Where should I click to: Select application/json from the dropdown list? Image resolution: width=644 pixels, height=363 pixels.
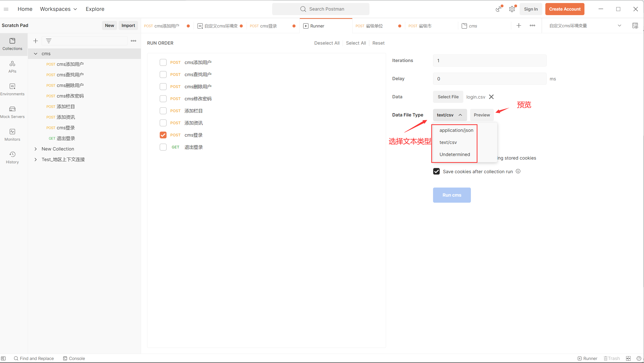pyautogui.click(x=456, y=130)
